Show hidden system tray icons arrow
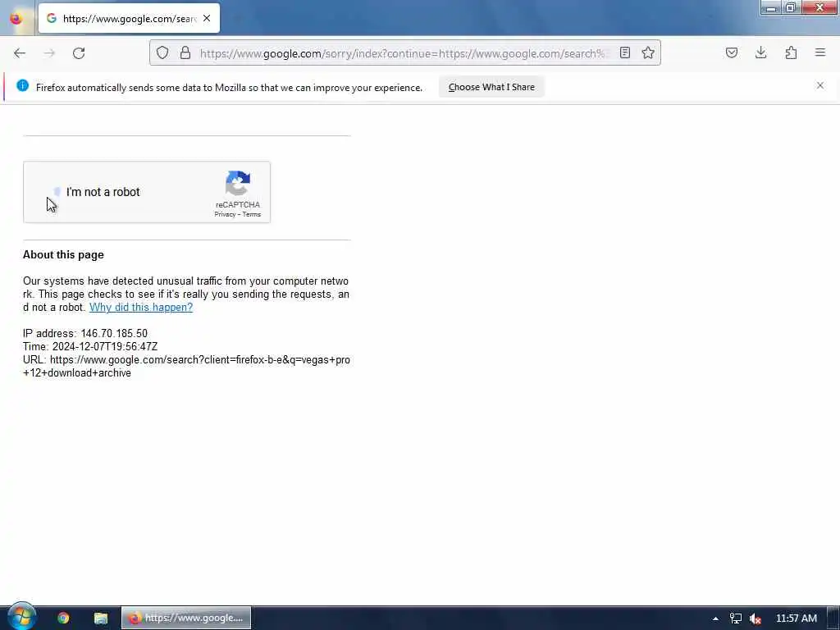840x630 pixels. pos(715,619)
